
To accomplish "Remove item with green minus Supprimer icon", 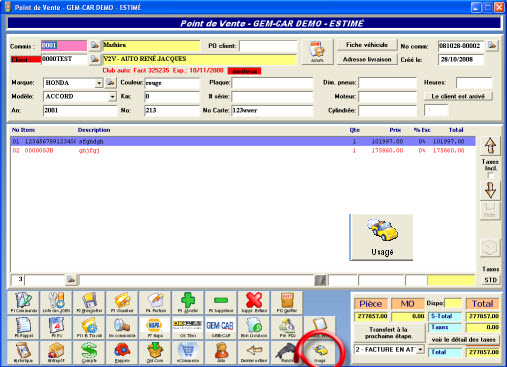I will pos(221,303).
